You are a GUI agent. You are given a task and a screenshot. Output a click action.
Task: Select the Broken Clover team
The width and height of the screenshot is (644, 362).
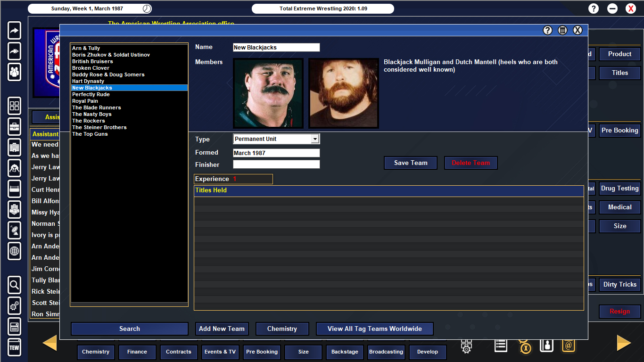coord(129,68)
